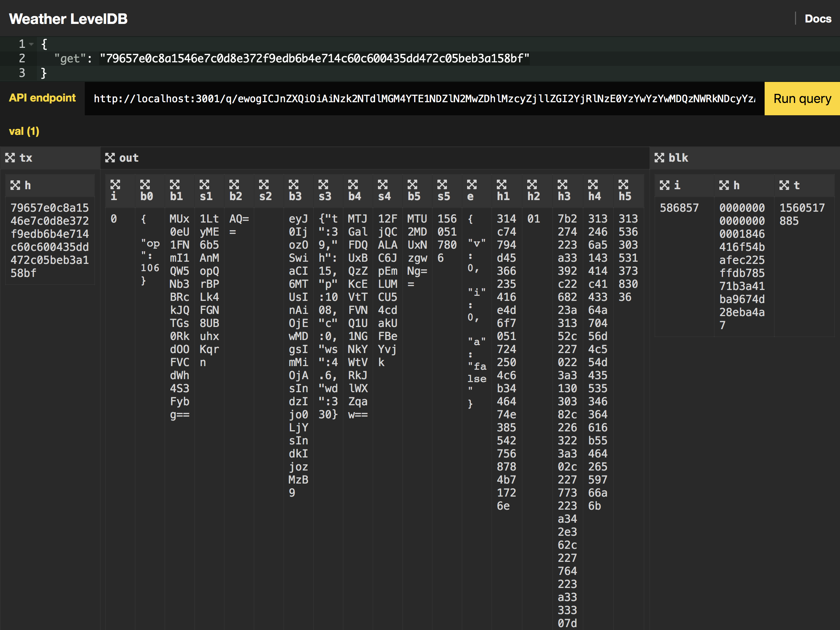Expand the e column header
Screen dimensions: 840x630
(x=472, y=185)
